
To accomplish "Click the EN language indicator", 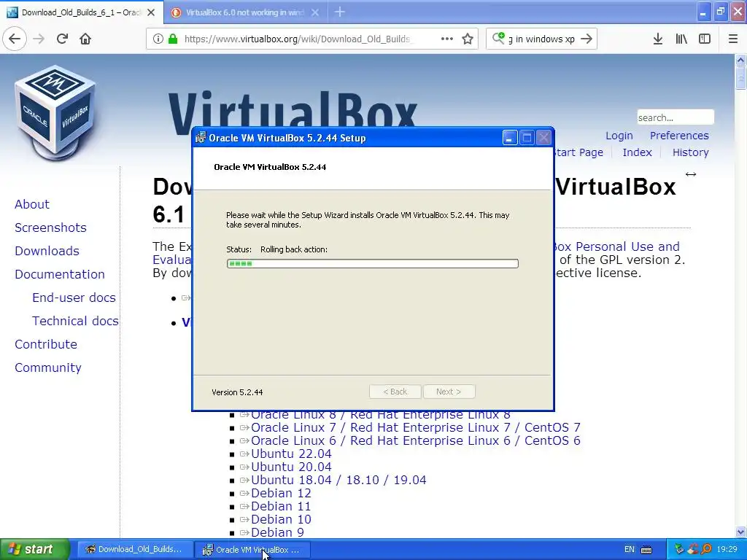I will coord(630,549).
